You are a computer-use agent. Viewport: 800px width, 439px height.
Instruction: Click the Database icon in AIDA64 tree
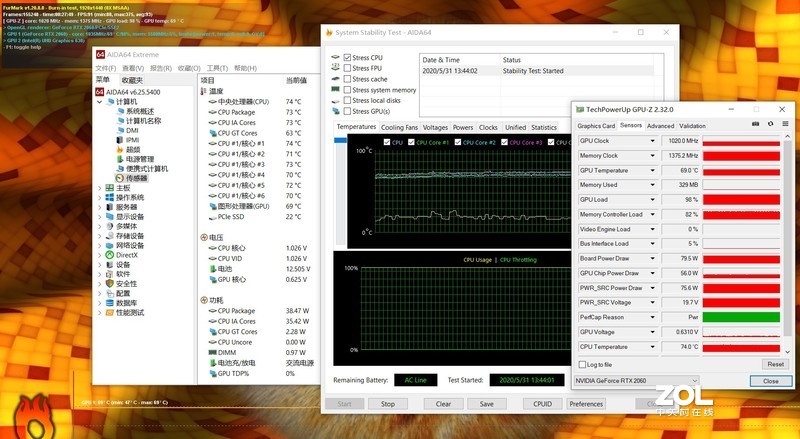pyautogui.click(x=110, y=303)
